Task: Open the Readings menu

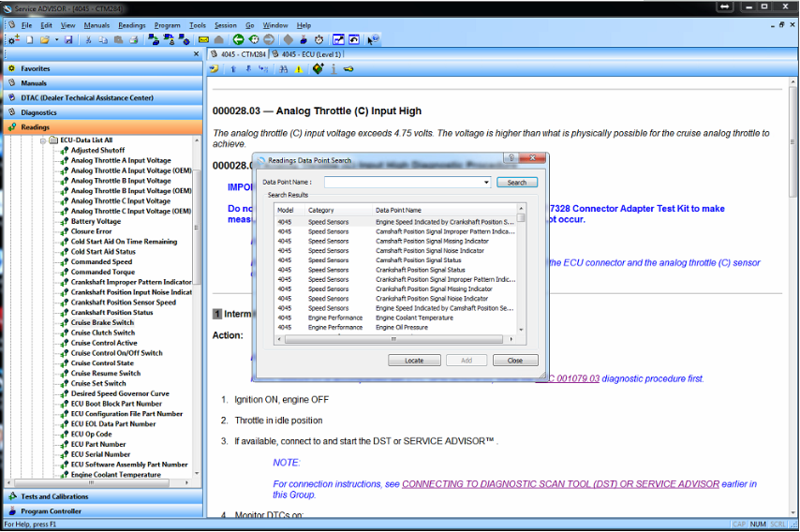Action: [x=132, y=25]
